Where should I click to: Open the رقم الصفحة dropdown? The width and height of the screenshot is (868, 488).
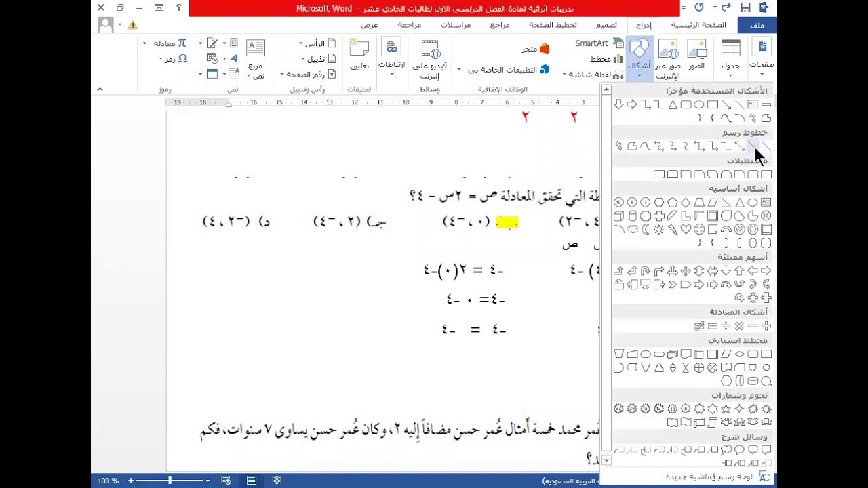pos(307,75)
